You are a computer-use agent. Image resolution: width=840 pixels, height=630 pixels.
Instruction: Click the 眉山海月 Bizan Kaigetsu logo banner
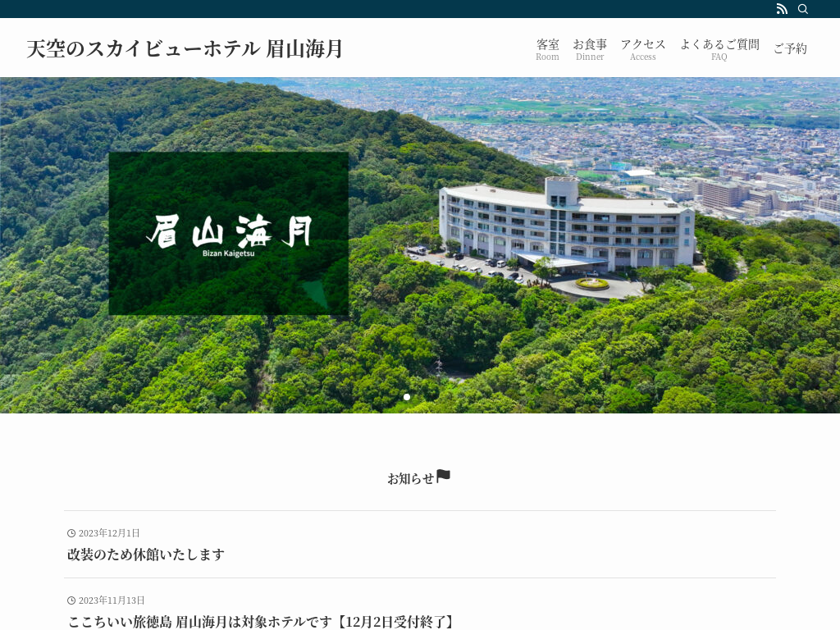(x=229, y=234)
